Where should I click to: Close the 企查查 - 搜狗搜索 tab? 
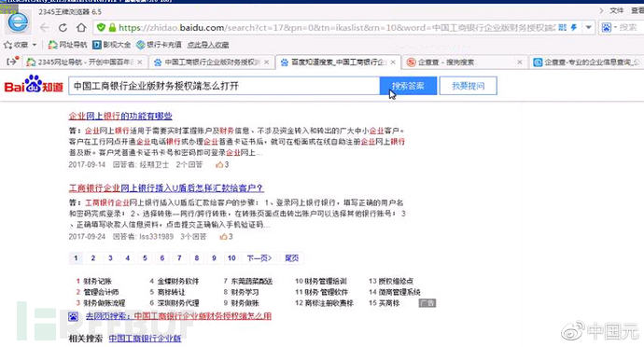click(x=520, y=62)
